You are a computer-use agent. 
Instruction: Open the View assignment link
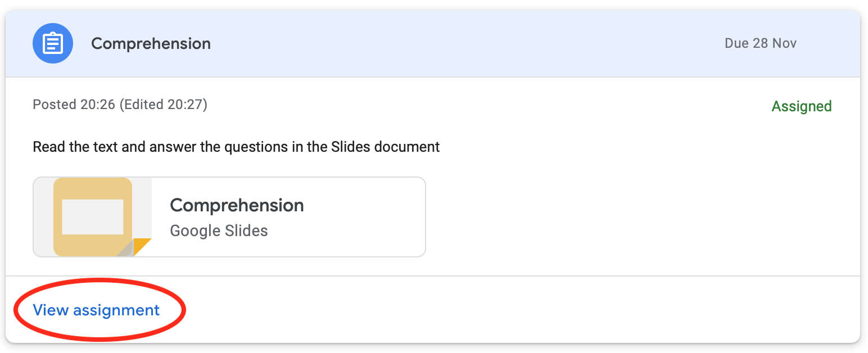(96, 310)
